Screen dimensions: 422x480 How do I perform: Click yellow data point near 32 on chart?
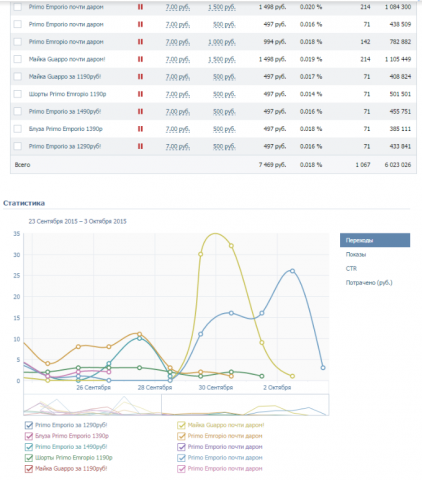[x=231, y=246]
